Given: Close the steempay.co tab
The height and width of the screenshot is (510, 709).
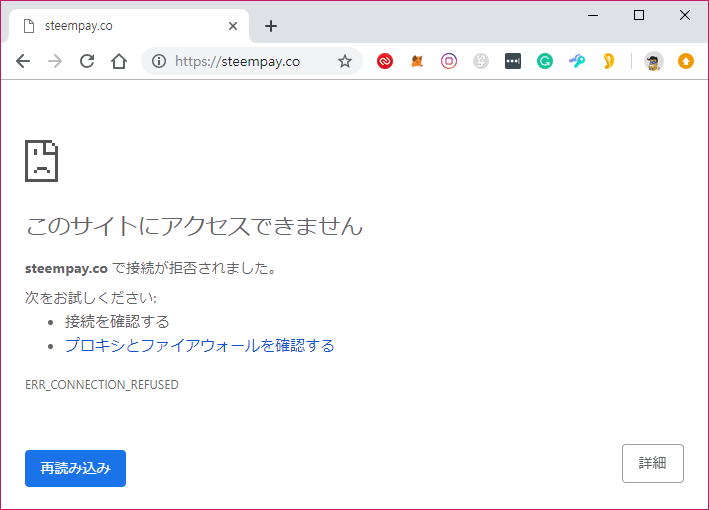Looking at the screenshot, I should 233,26.
